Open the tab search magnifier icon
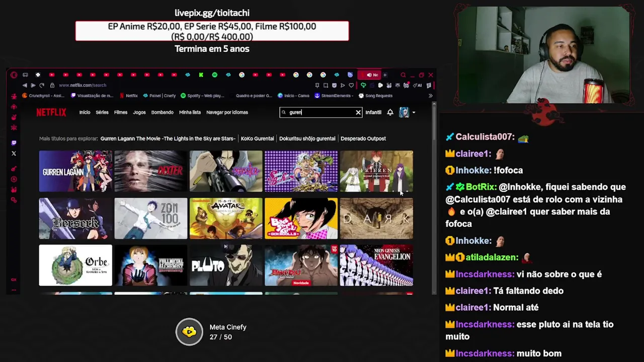The width and height of the screenshot is (644, 362). [404, 75]
